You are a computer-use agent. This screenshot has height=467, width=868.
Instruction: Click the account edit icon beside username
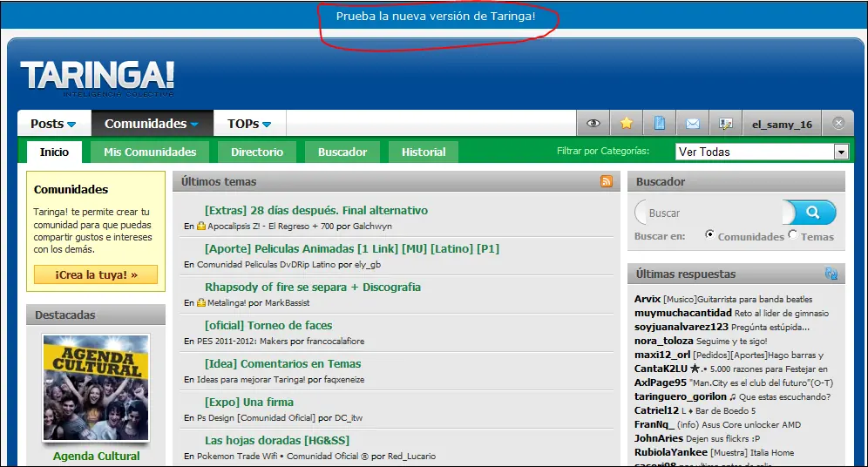pos(726,124)
